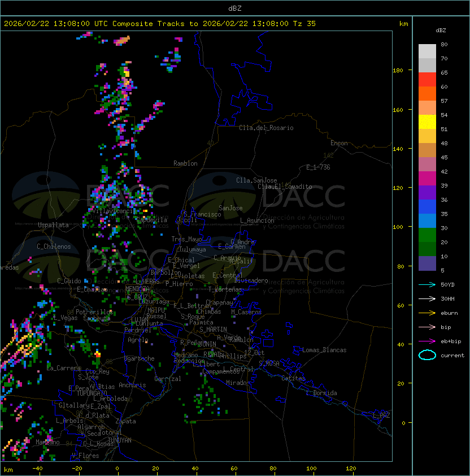Click the 'Tres_Mayo' map label
The image size is (470, 476).
[x=186, y=239]
